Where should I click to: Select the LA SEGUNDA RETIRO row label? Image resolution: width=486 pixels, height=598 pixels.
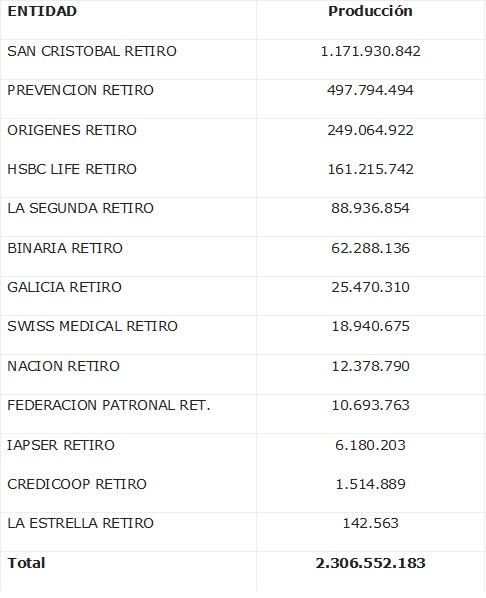[x=80, y=208]
